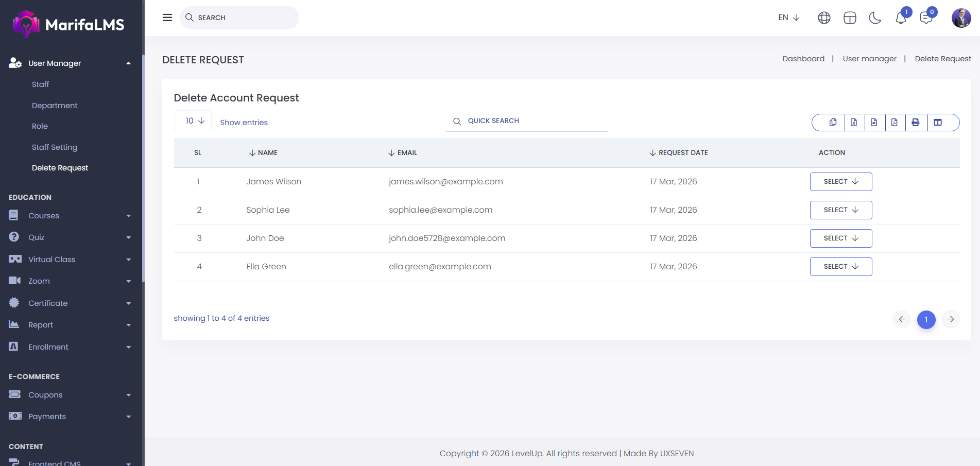Viewport: 980px width, 466px height.
Task: Open the notifications bell
Action: point(901,18)
